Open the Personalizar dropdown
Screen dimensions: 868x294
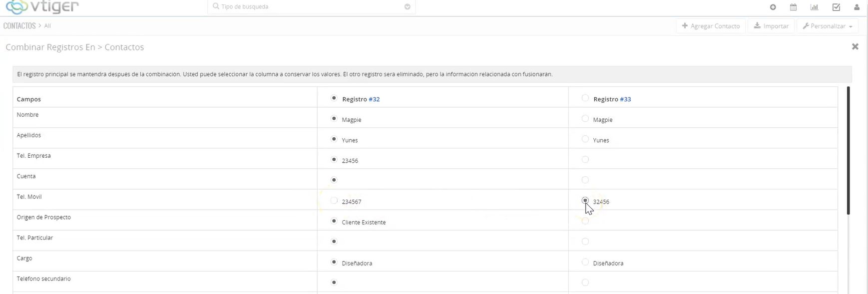pyautogui.click(x=828, y=26)
